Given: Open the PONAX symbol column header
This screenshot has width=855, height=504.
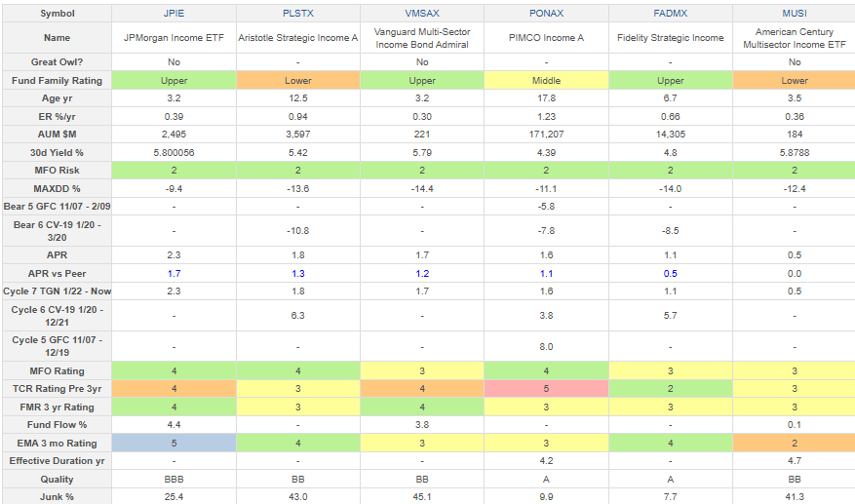Looking at the screenshot, I should tap(545, 14).
